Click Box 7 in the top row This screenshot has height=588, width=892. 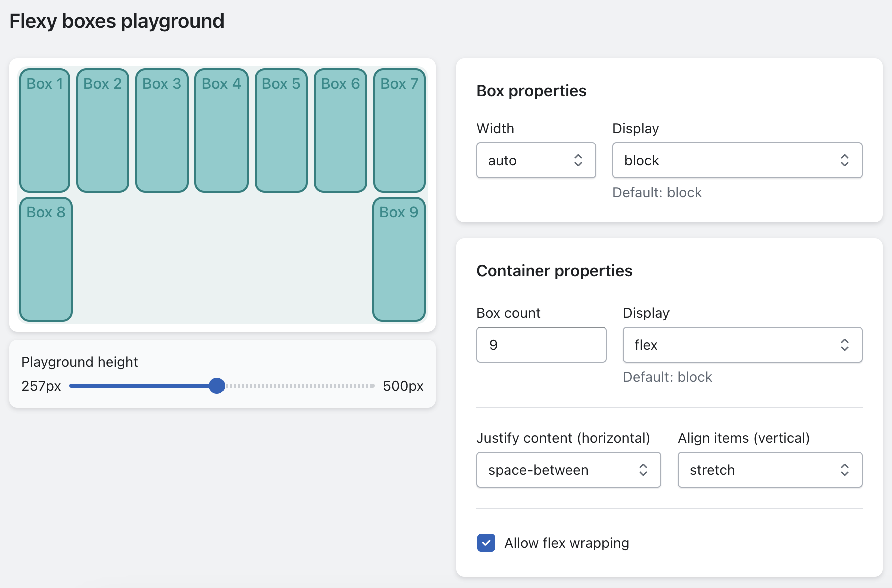pos(399,130)
